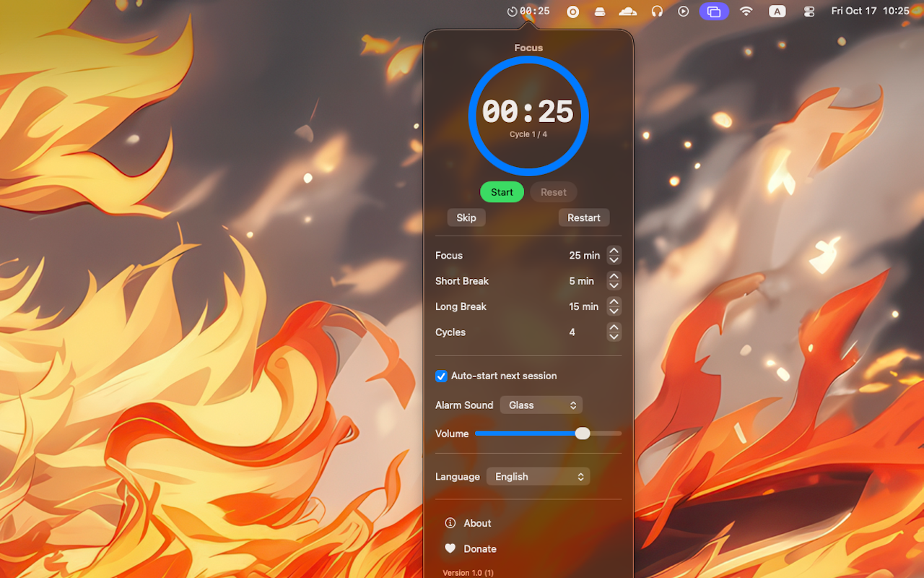Open Control Center from the menu bar

coord(808,11)
